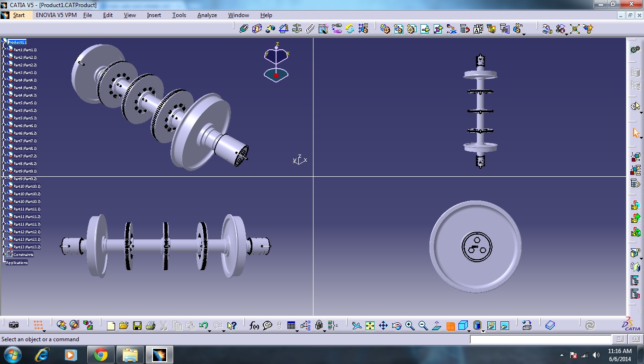Select the Offset Constraint tool
The image size is (644, 364).
270,29
